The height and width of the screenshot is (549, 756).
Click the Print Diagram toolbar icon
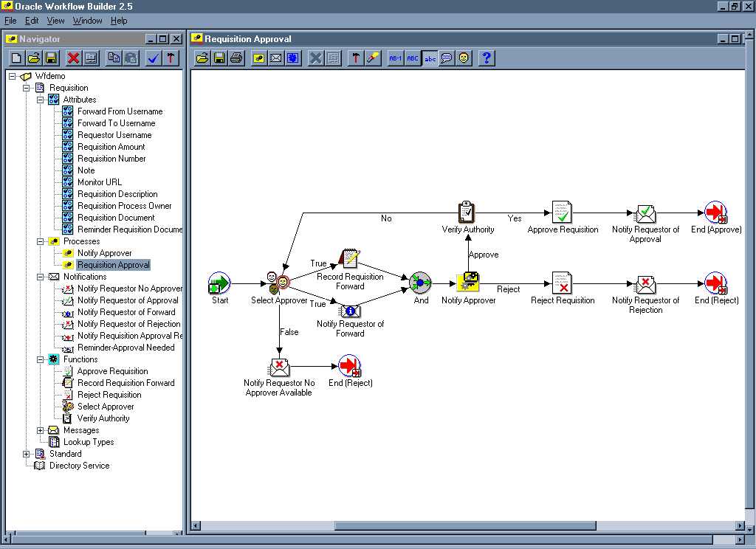(236, 58)
